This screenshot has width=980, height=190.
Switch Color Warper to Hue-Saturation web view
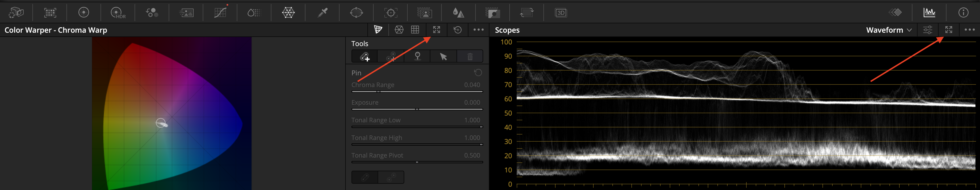tap(399, 30)
